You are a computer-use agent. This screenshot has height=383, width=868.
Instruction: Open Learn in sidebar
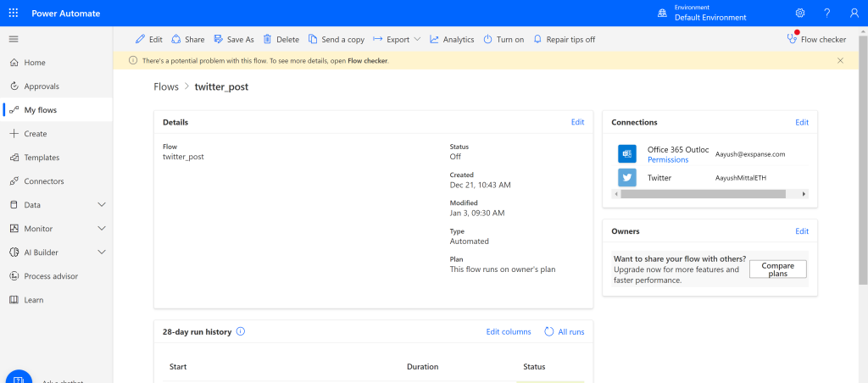pyautogui.click(x=57, y=300)
